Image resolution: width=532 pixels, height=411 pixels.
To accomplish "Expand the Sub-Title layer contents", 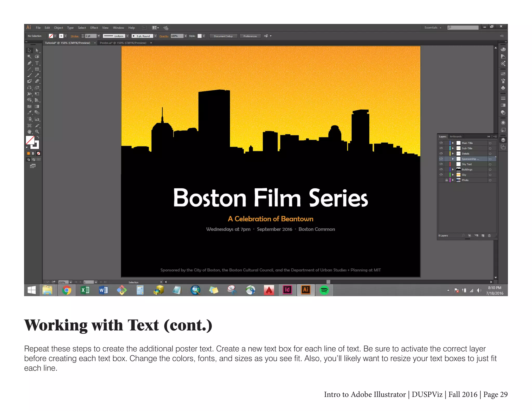I will (453, 148).
